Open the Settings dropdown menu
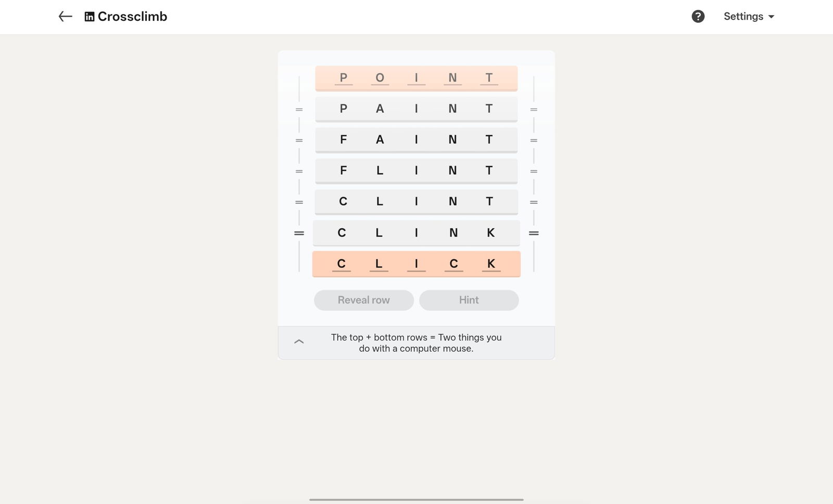 pyautogui.click(x=749, y=17)
